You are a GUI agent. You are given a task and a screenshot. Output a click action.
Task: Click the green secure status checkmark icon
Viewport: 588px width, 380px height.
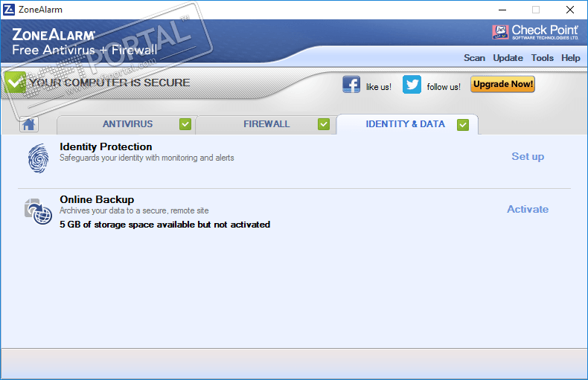(16, 82)
